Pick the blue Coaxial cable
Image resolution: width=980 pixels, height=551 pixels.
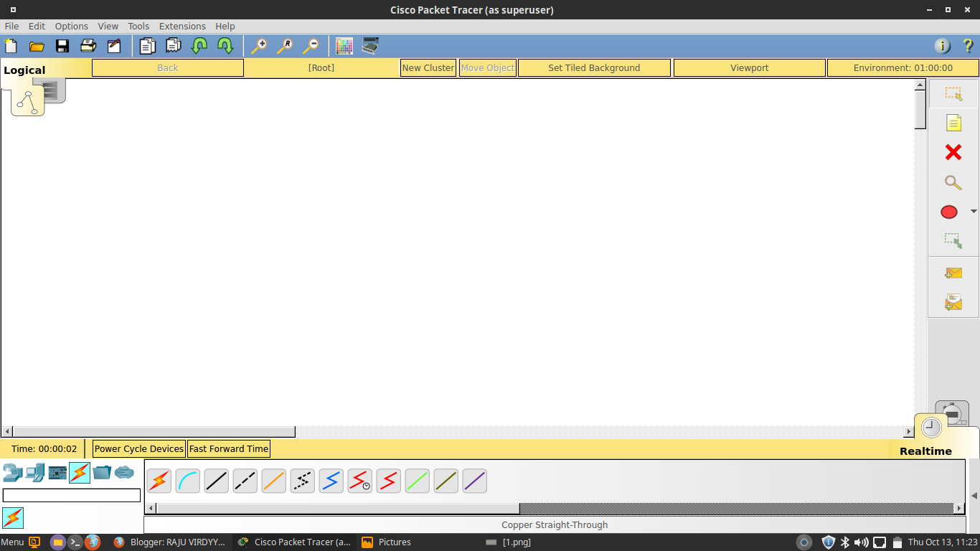tap(331, 481)
